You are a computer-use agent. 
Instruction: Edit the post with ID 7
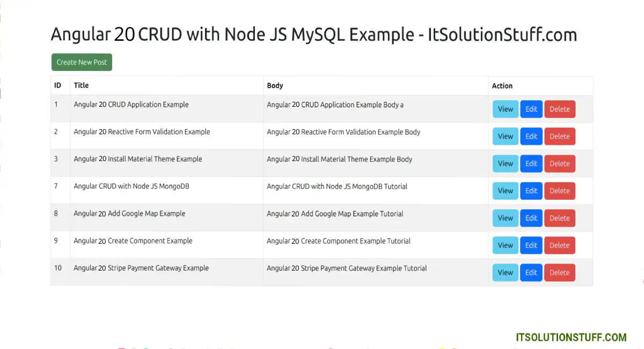click(x=531, y=191)
